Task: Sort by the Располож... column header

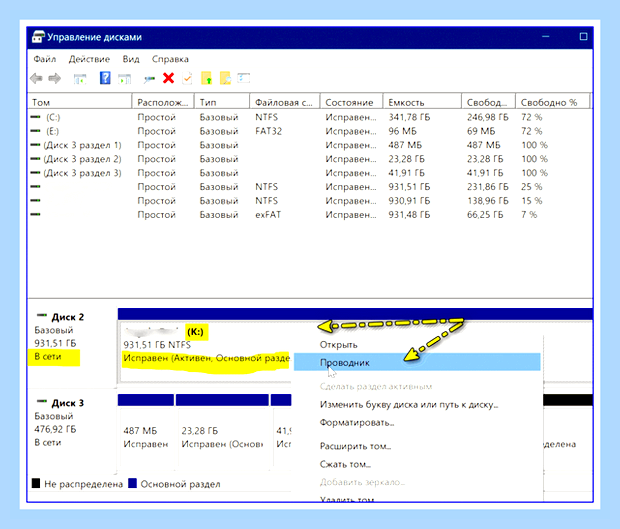Action: click(x=163, y=102)
